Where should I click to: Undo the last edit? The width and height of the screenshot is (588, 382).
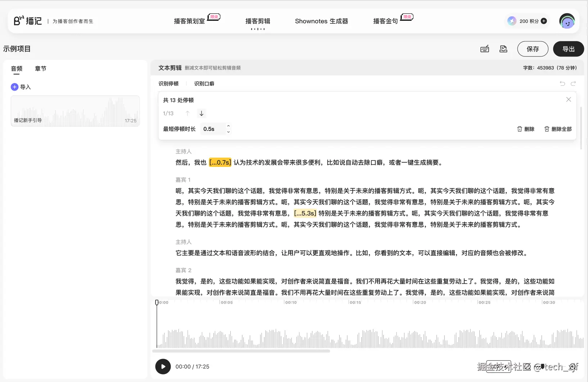(562, 83)
